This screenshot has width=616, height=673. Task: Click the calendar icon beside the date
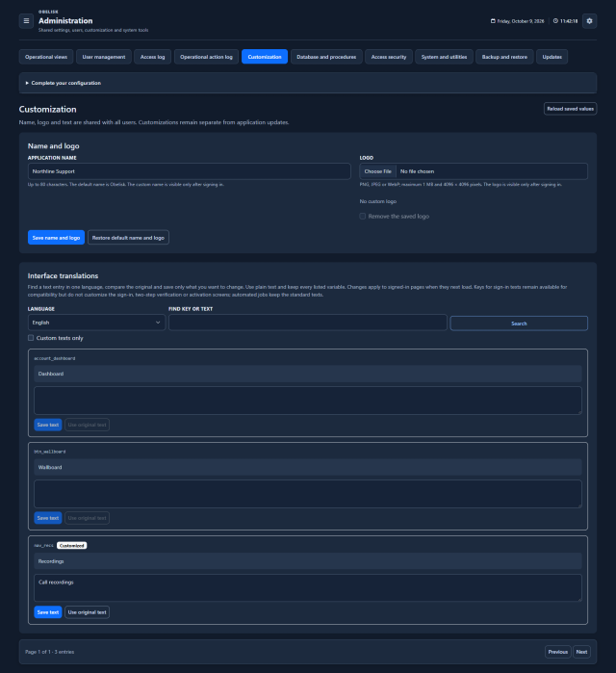(493, 20)
